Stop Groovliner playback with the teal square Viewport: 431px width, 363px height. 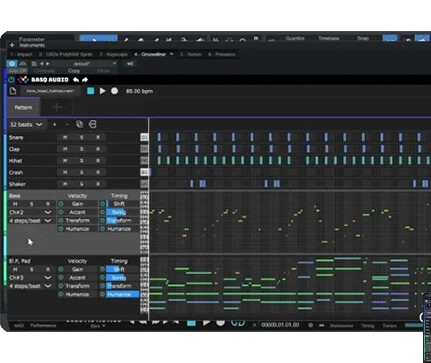90,91
